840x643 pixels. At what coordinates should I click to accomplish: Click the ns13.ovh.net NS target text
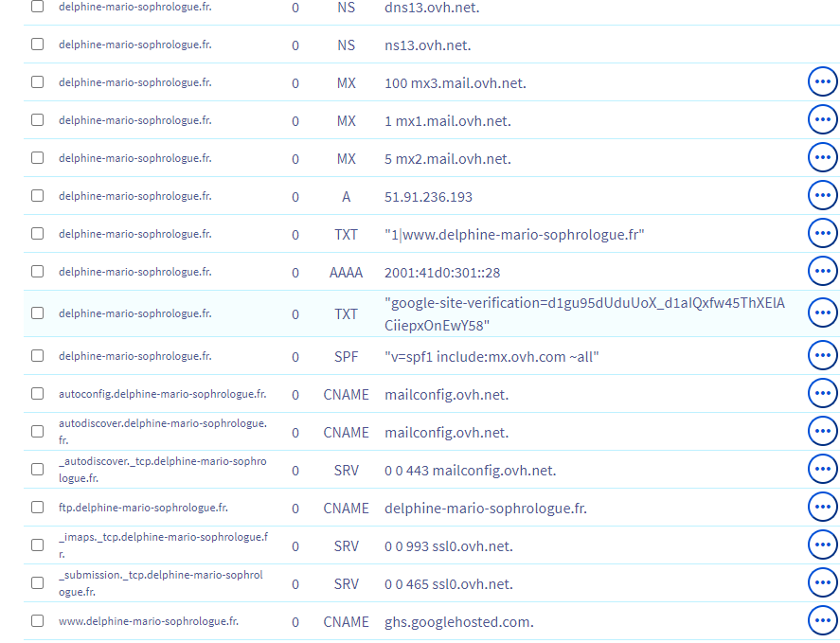pos(427,45)
